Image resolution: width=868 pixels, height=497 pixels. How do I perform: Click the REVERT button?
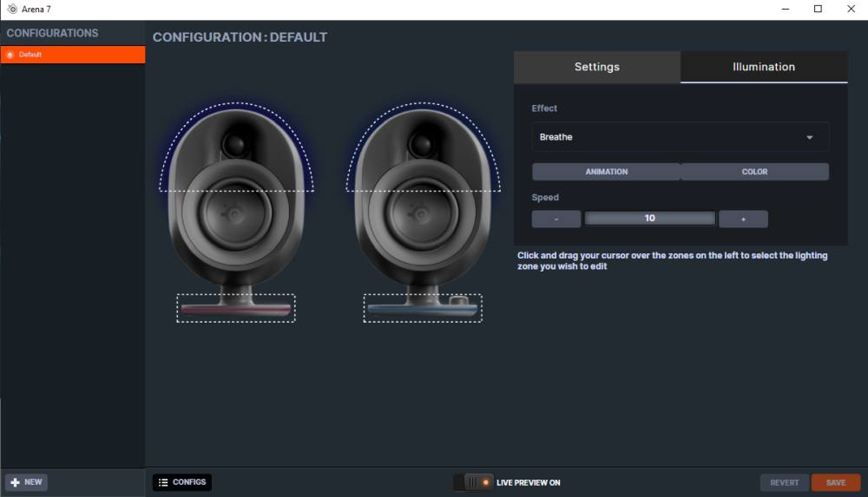[x=784, y=482]
